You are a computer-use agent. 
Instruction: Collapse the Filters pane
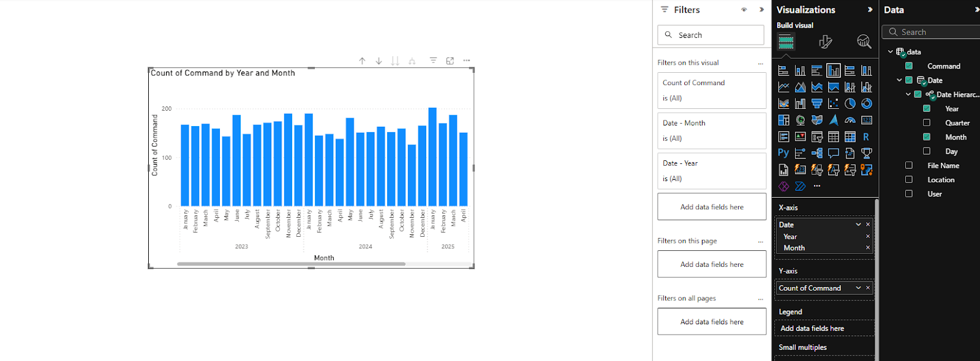[761, 10]
